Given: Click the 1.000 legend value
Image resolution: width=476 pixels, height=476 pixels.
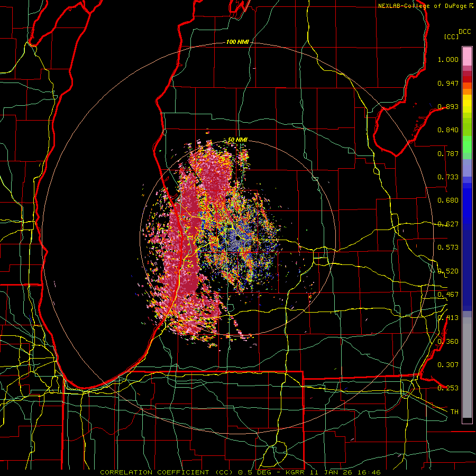Looking at the screenshot, I should point(448,59).
